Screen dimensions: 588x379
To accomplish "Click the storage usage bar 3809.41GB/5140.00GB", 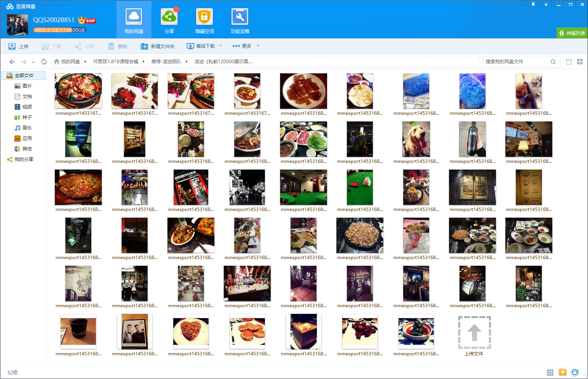I will (59, 30).
